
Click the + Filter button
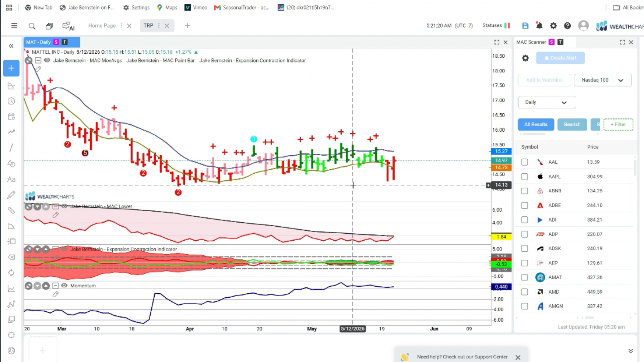point(618,124)
